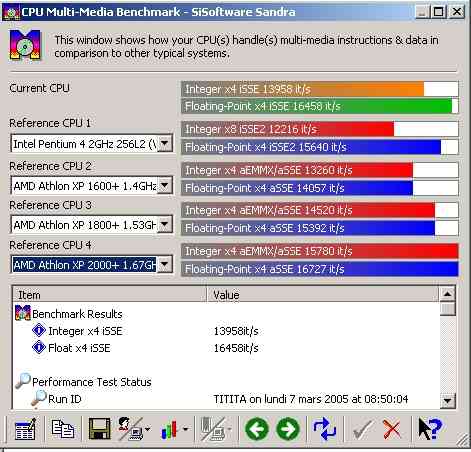Screen dimensions: 471x452
Task: Go back with the green left arrow
Action: [257, 429]
